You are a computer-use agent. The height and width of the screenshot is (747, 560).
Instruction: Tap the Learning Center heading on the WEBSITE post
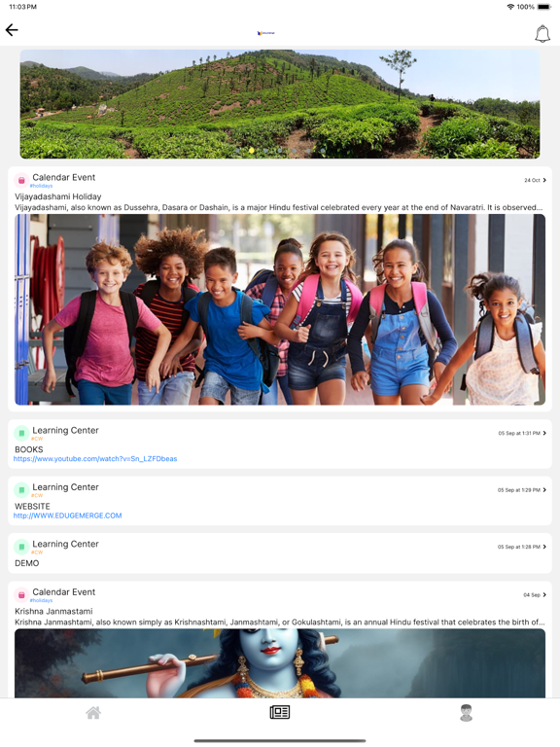click(x=66, y=487)
